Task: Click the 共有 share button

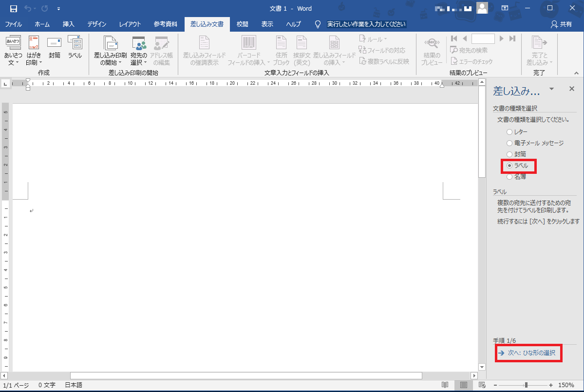Action: pyautogui.click(x=561, y=24)
